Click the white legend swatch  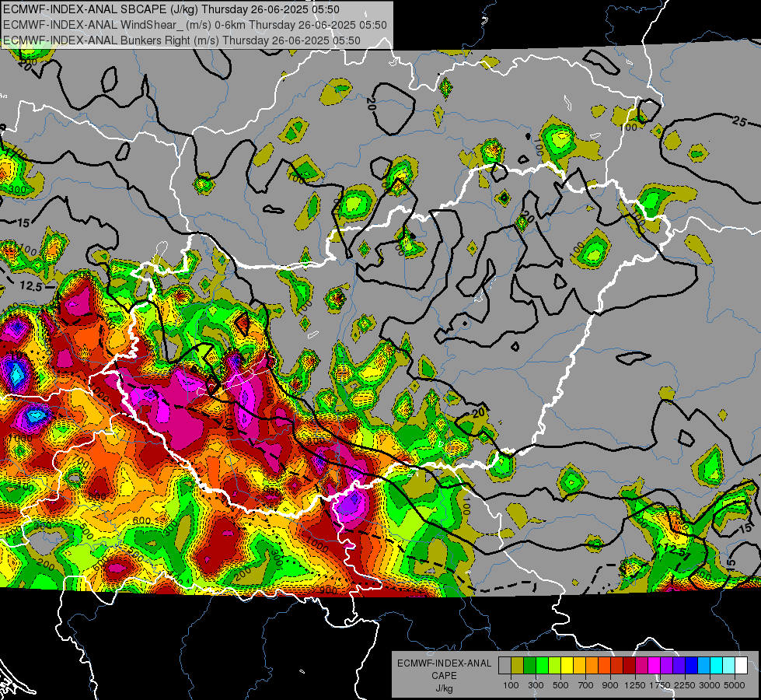click(x=741, y=666)
